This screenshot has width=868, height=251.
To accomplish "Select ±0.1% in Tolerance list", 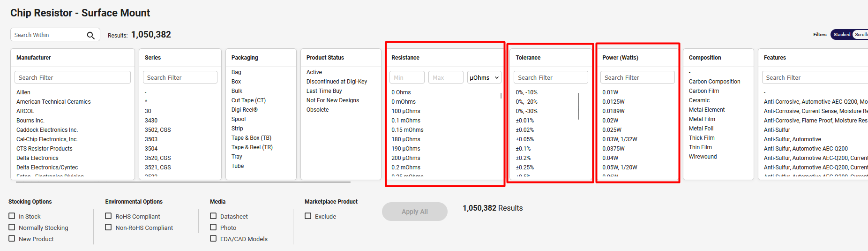I will click(x=523, y=149).
